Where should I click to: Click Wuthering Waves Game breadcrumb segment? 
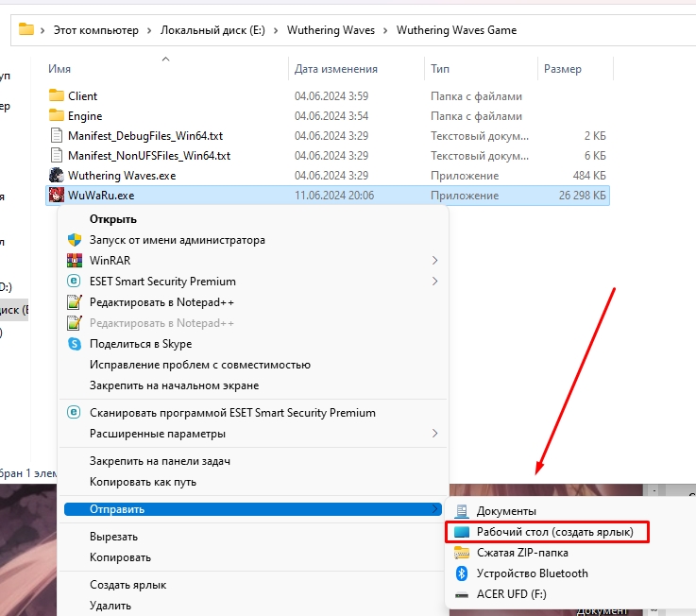pyautogui.click(x=456, y=30)
